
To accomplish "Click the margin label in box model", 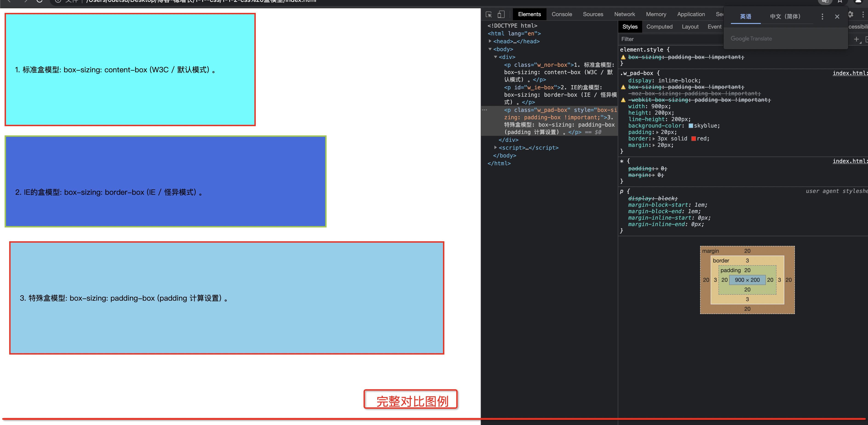I will [710, 251].
